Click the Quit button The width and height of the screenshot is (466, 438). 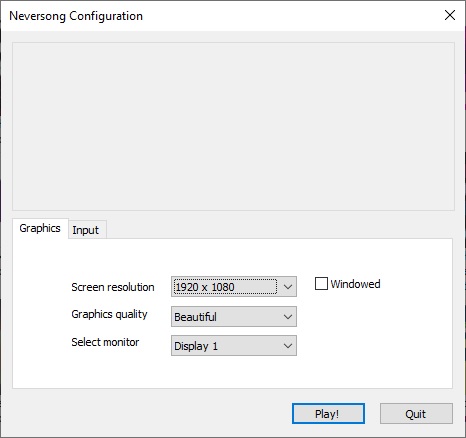click(x=416, y=414)
